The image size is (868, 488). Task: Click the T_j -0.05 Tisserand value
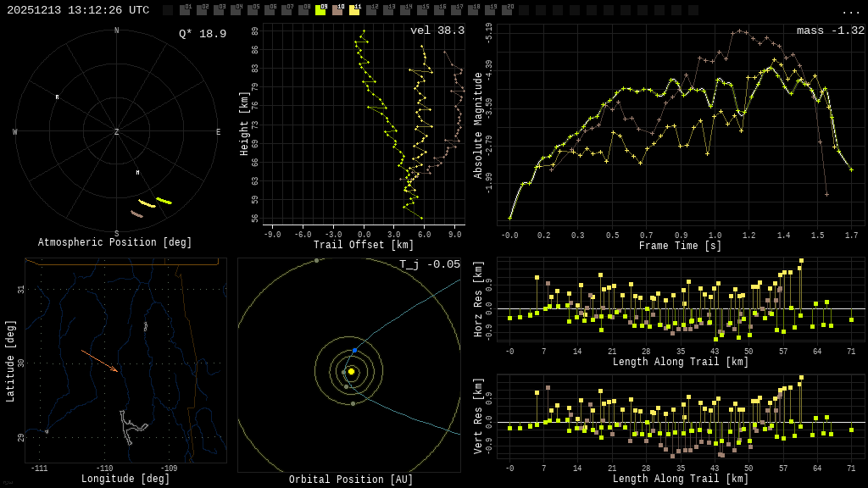coord(430,264)
